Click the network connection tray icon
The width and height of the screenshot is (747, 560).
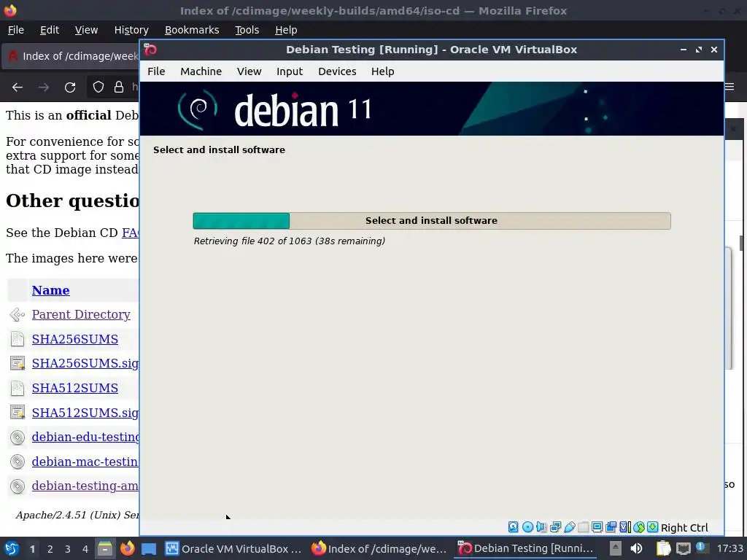click(x=683, y=548)
